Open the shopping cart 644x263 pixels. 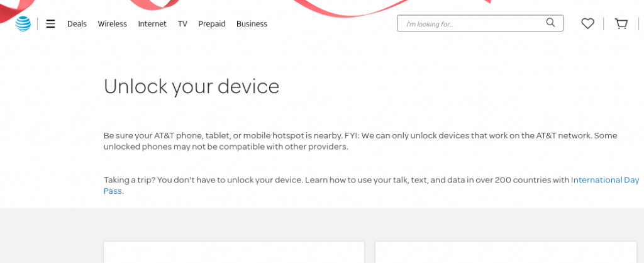pyautogui.click(x=621, y=24)
